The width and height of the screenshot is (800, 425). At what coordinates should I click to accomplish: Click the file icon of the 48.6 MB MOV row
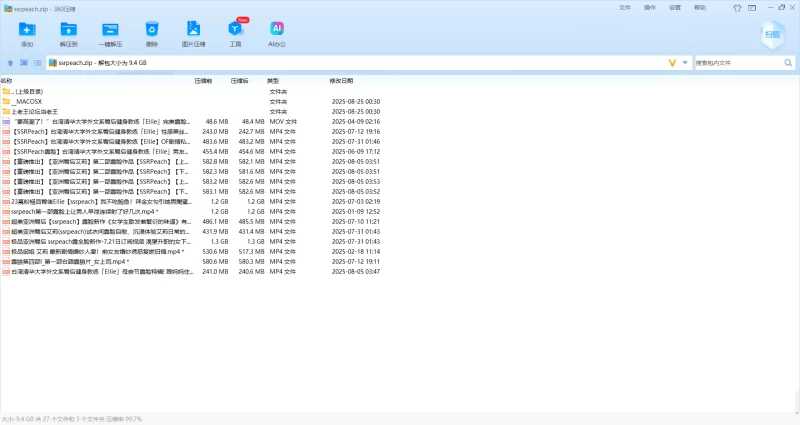6,121
